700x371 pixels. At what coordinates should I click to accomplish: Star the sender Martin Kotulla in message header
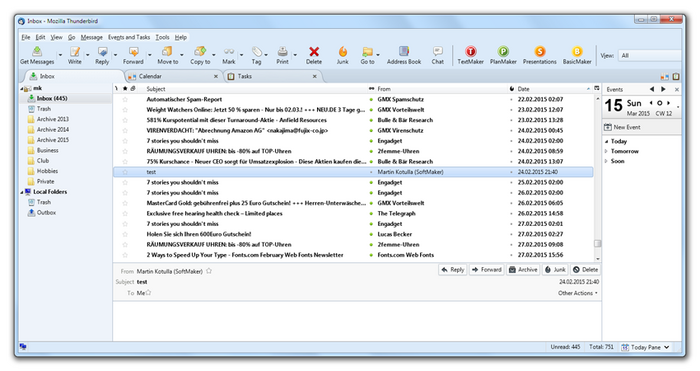[x=208, y=271]
